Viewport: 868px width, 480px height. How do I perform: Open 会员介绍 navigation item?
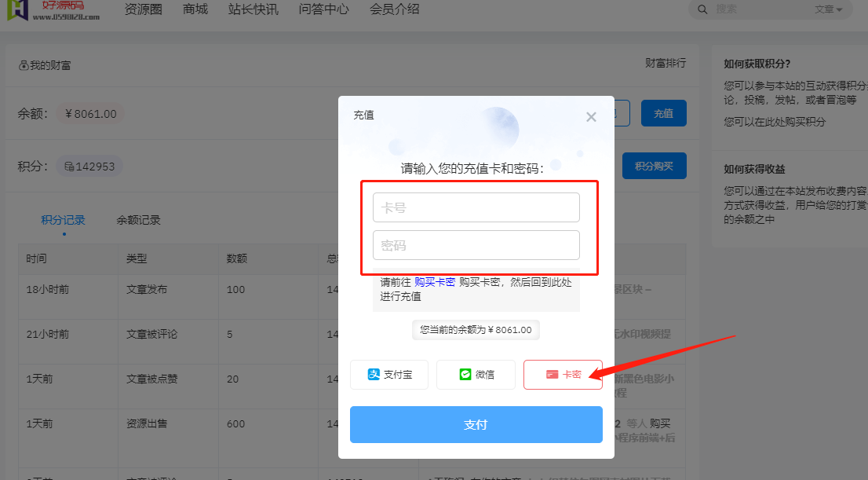click(394, 9)
